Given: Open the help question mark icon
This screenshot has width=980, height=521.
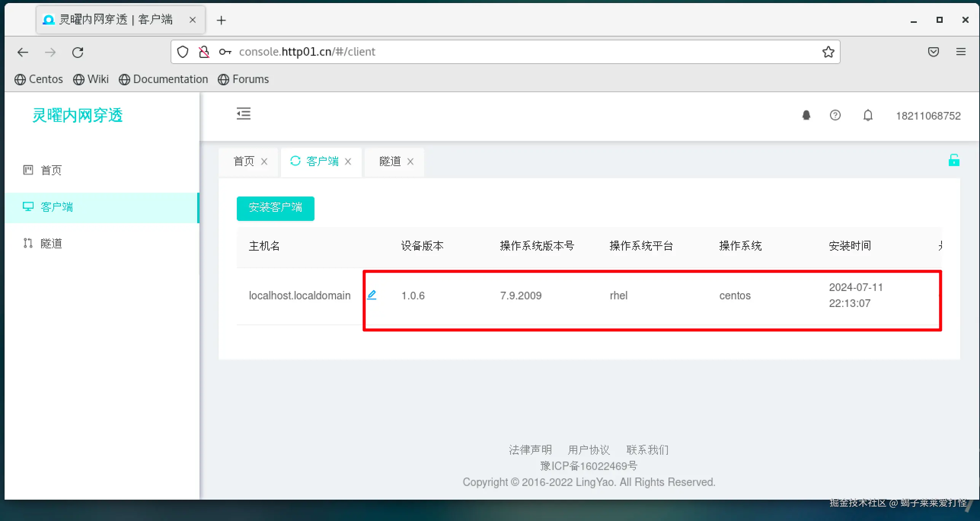Looking at the screenshot, I should tap(835, 115).
